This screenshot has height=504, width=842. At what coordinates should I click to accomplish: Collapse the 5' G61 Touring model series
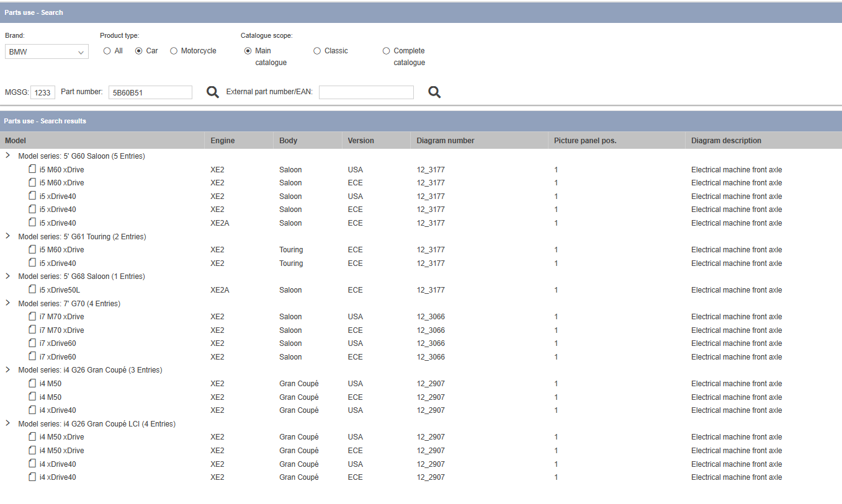[8, 236]
